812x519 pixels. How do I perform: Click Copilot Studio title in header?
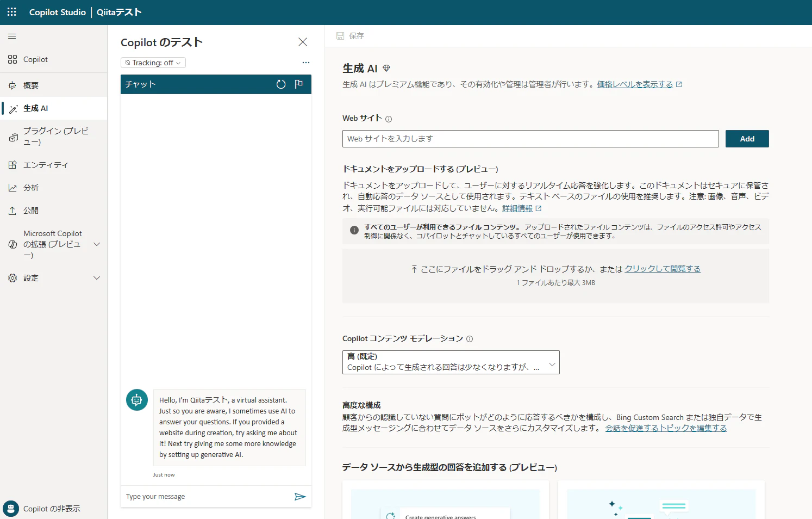point(58,12)
